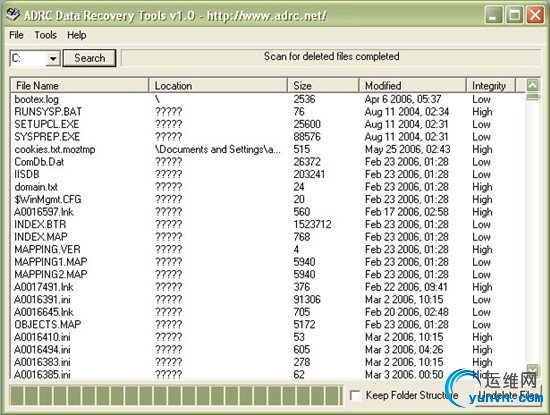Sort by the Modified column header
Viewport: 550px width, 415px height.
[412, 86]
